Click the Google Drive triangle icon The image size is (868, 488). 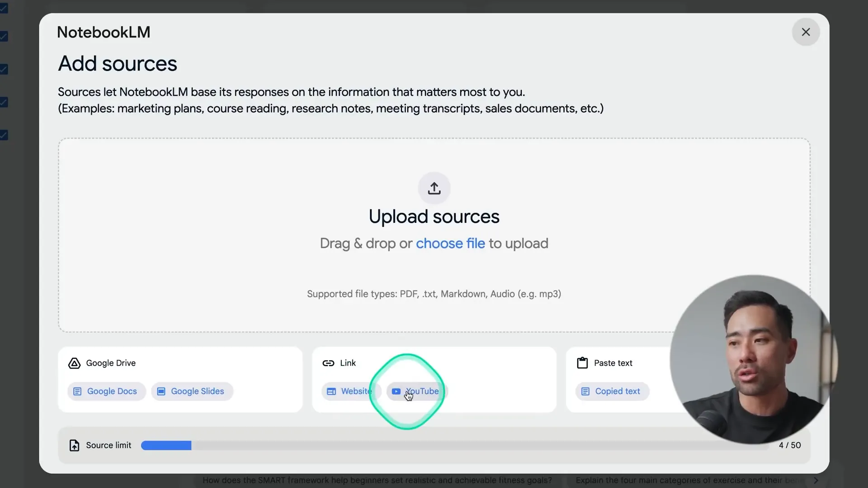click(x=74, y=363)
